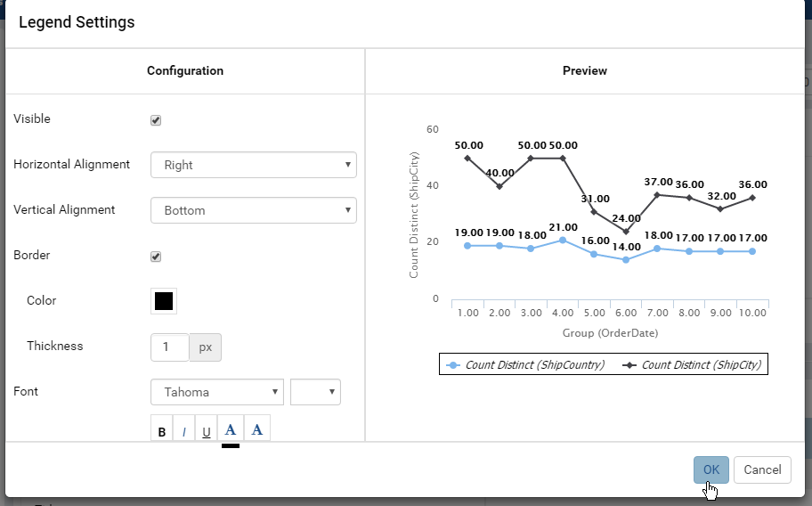Click the Horizontal Alignment label
This screenshot has width=812, height=506.
(x=71, y=164)
